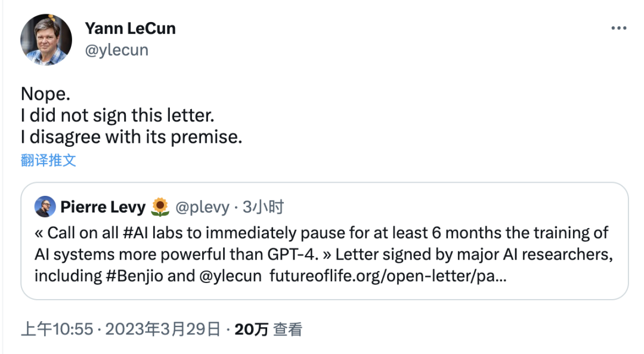Click Pierre Levy's small avatar
Viewport: 644px width, 354px height.
click(45, 207)
